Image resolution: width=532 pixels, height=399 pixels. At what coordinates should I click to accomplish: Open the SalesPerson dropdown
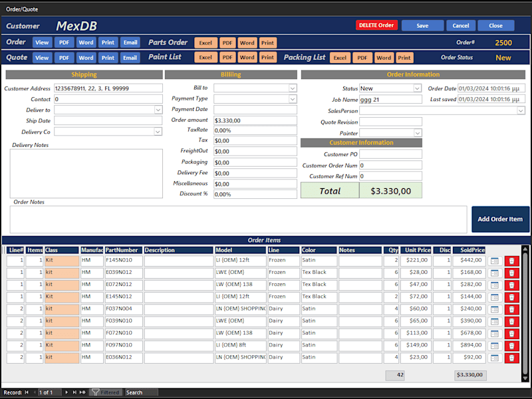pos(521,110)
